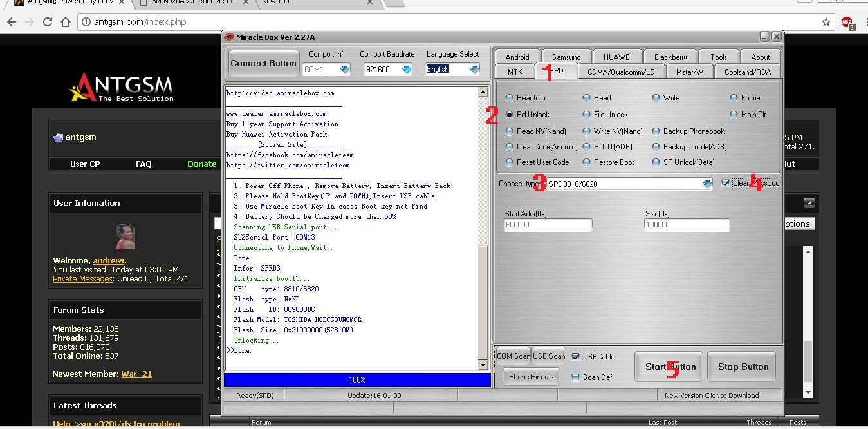Screen dimensions: 868x429
Task: Click the log panel scroll down arrow
Action: click(x=483, y=366)
